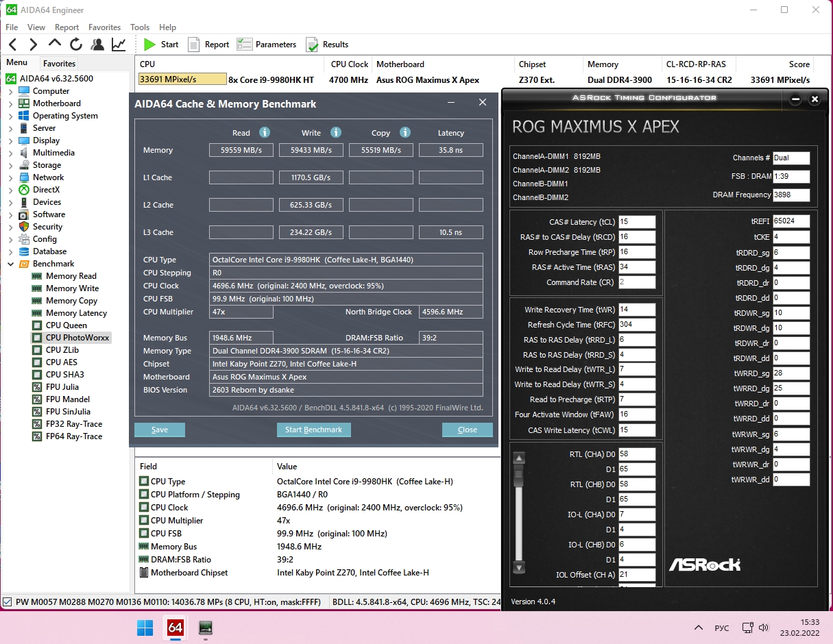Select Memory Write benchmark in tree
Viewport: 833px width, 644px height.
coord(72,288)
